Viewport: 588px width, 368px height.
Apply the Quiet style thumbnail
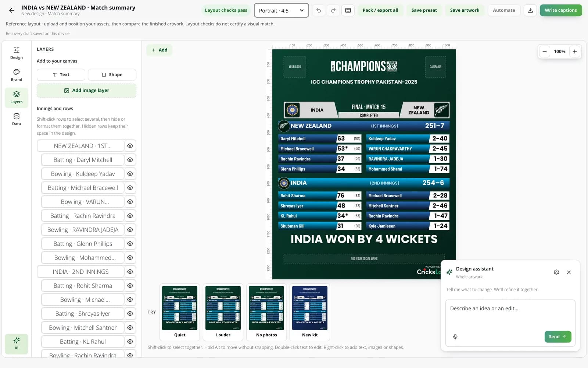click(x=180, y=312)
